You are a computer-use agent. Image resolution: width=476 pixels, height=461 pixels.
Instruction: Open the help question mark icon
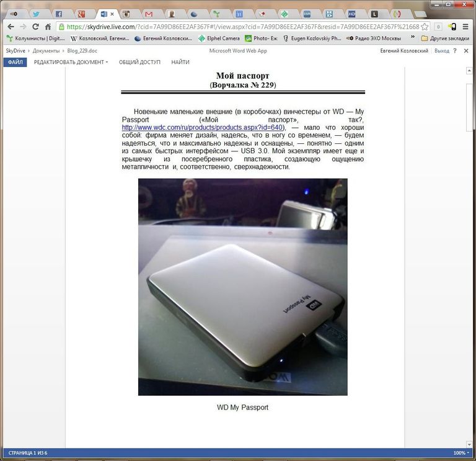click(455, 51)
